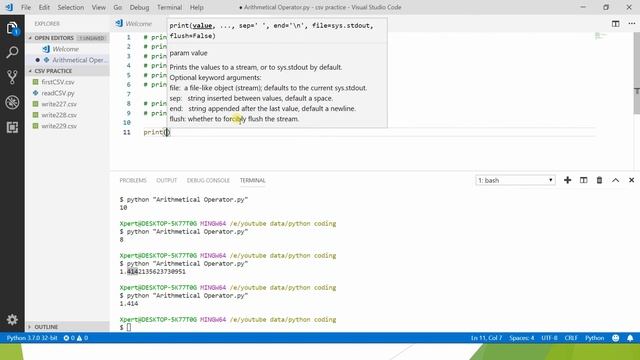This screenshot has height=360, width=640.
Task: Place cursor on line 11 print statement
Action: click(156, 132)
